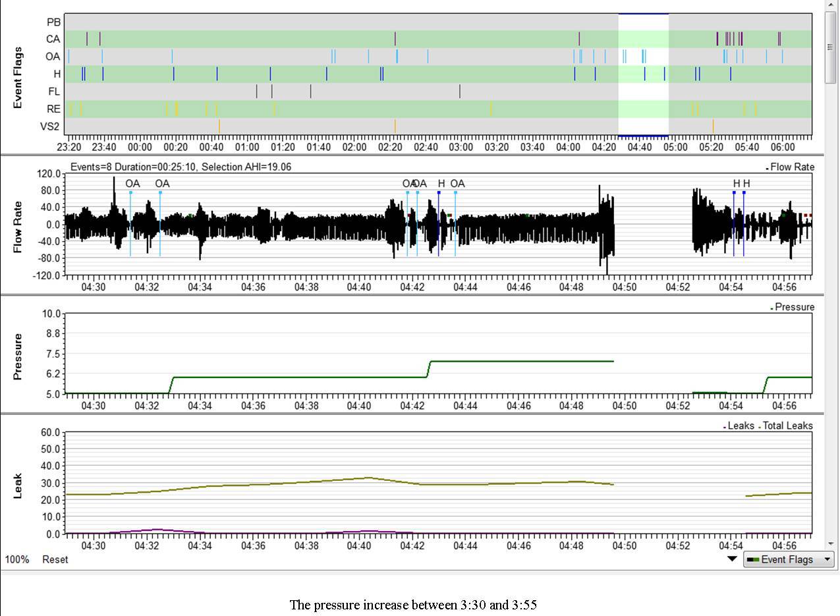Click the RE row label in Event Flags
Viewport: 840px width, 616px height.
53,109
